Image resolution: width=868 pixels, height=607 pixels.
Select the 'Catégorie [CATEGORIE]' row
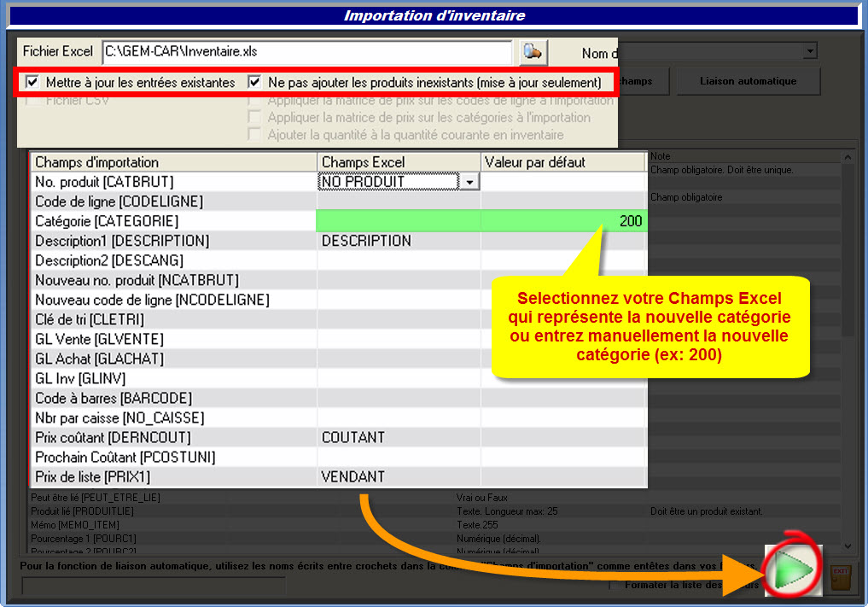[173, 221]
